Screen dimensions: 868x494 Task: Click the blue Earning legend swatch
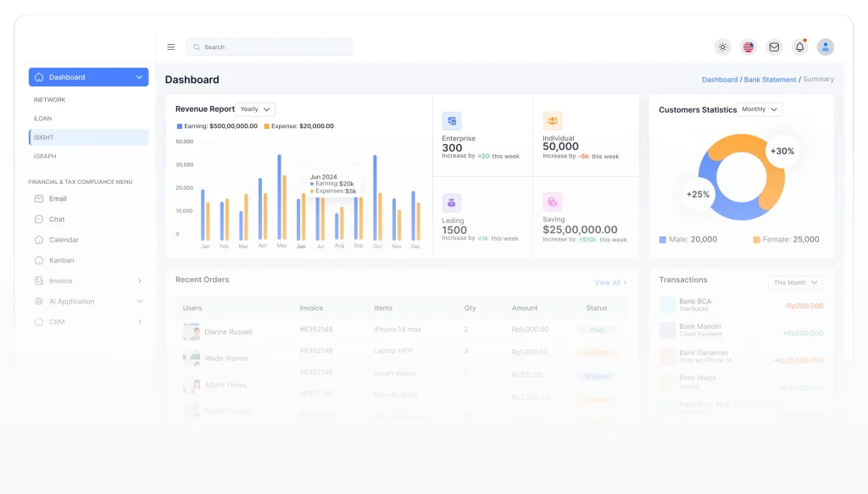point(180,126)
